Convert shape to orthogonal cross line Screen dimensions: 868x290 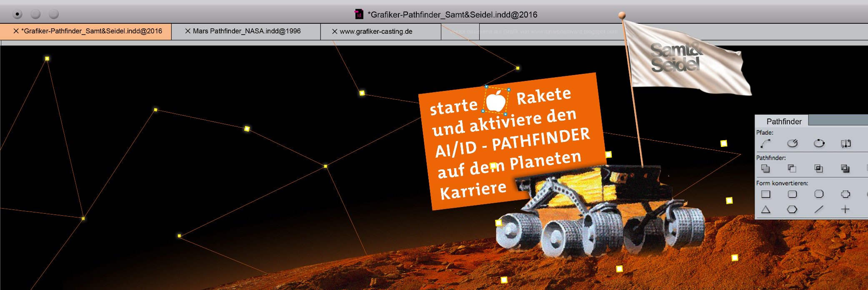pos(845,209)
